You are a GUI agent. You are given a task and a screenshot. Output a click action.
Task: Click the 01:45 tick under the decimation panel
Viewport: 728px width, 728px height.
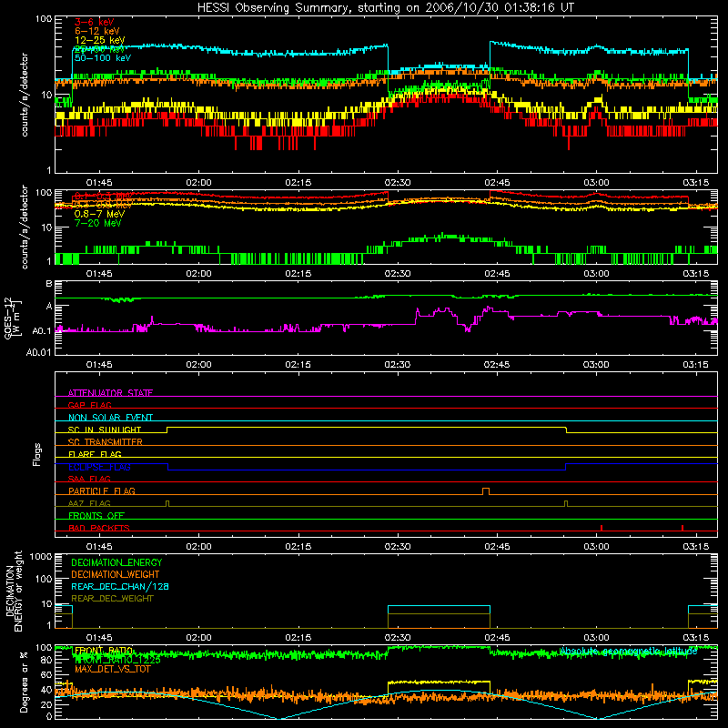(99, 638)
